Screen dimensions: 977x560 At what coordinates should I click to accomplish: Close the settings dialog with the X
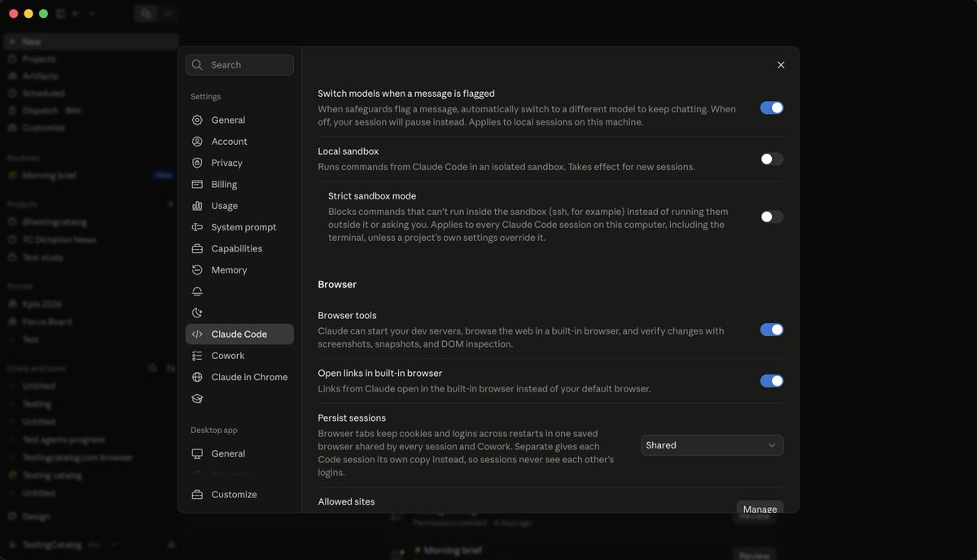click(x=781, y=65)
